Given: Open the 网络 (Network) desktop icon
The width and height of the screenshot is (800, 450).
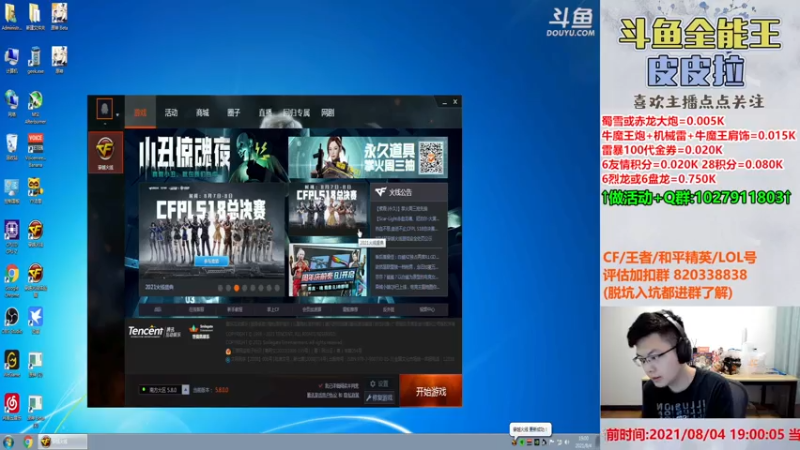Looking at the screenshot, I should (x=11, y=104).
